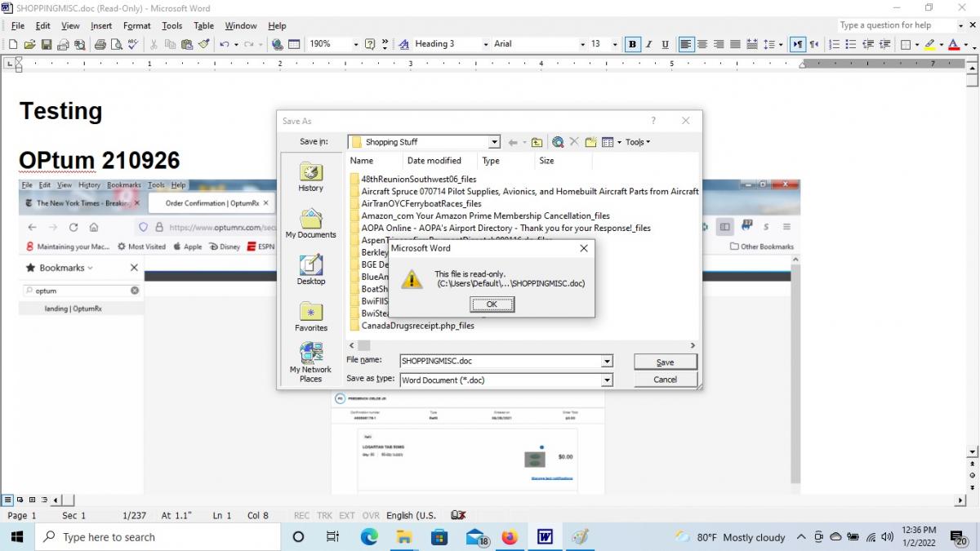The image size is (980, 551).
Task: Toggle Center paragraph alignment
Action: coord(702,44)
